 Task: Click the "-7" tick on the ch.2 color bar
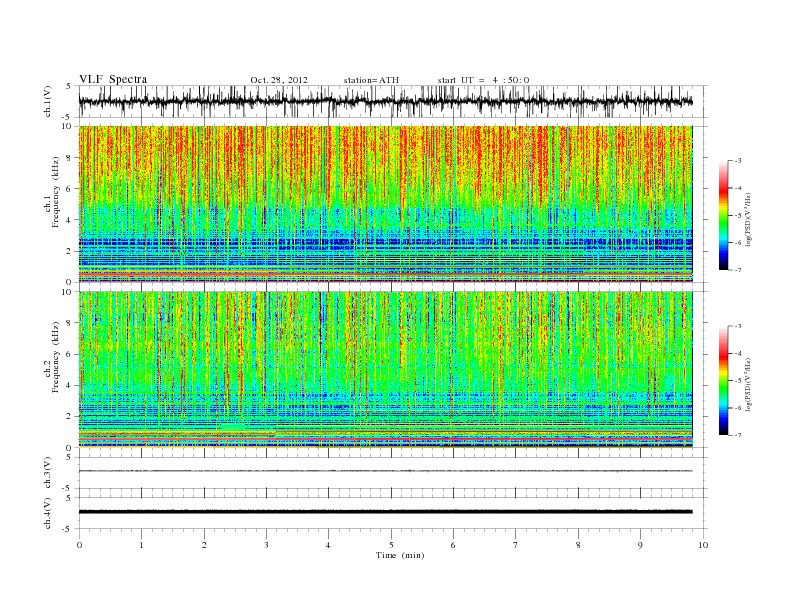737,435
